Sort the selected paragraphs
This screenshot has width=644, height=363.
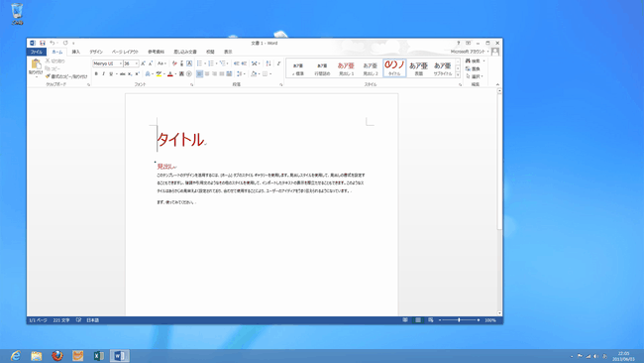(x=268, y=63)
